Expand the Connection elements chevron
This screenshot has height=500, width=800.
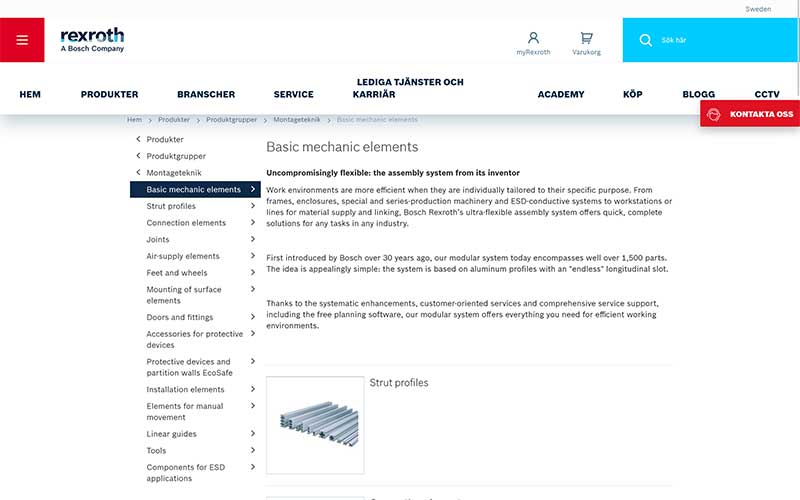point(253,222)
